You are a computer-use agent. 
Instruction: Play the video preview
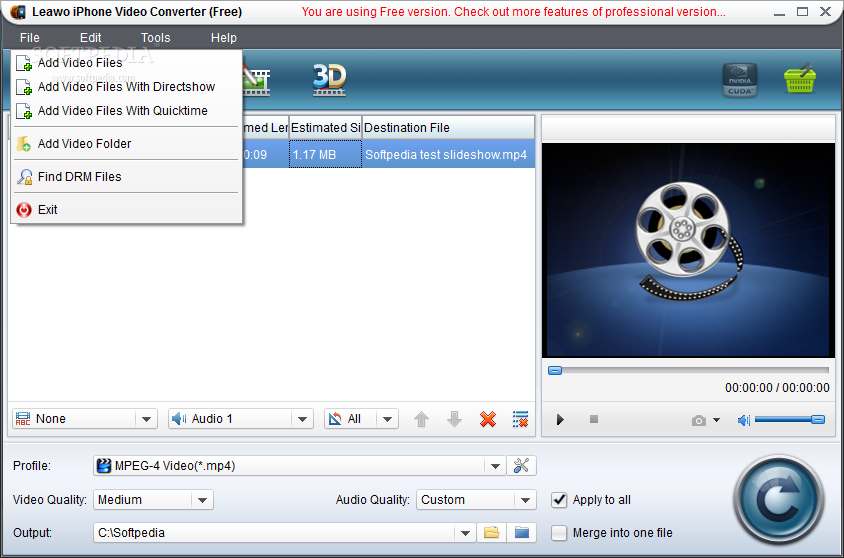(560, 419)
